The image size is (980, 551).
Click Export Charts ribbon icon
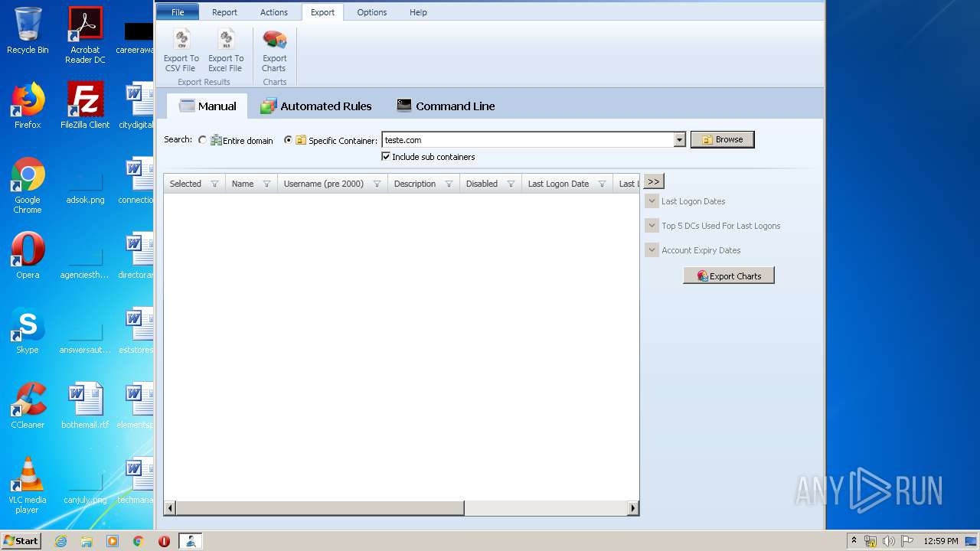(274, 51)
